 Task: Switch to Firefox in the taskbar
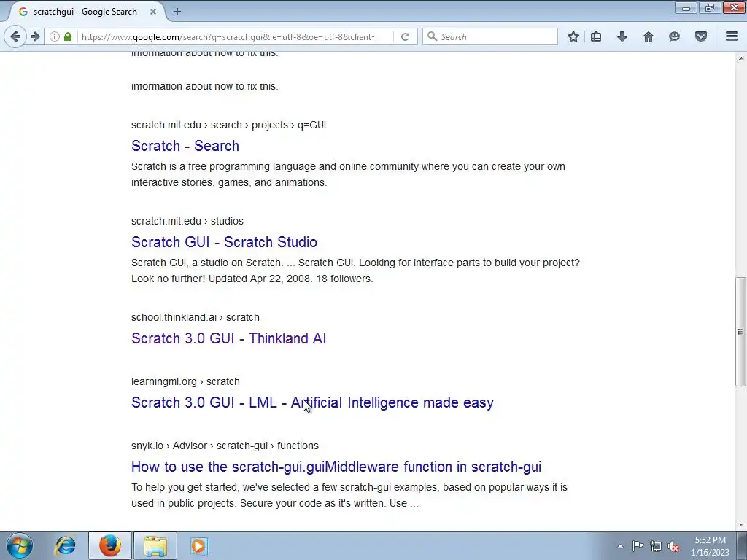(x=110, y=545)
